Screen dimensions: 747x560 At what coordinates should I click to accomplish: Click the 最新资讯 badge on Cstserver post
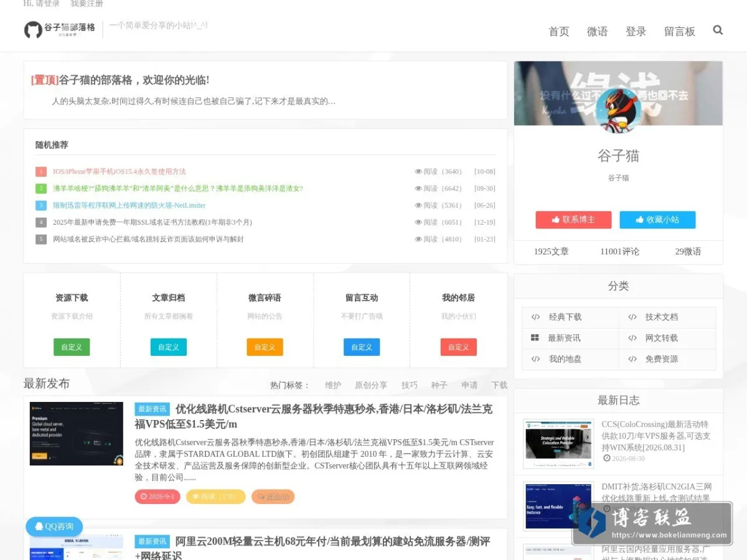[x=153, y=409]
